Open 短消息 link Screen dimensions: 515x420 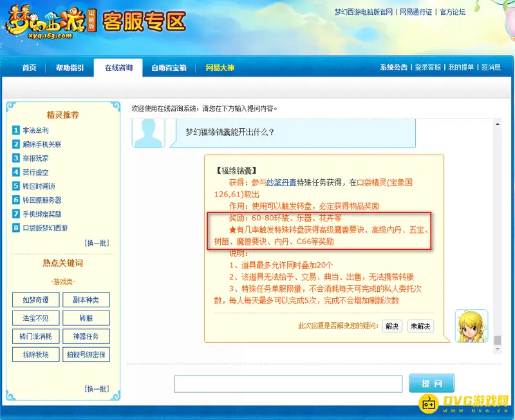point(491,67)
